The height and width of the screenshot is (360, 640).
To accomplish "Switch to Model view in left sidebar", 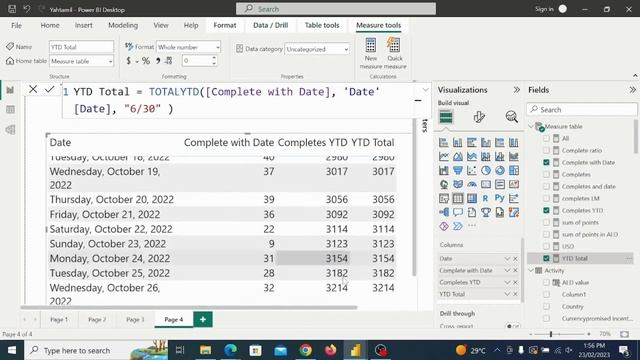I will [x=10, y=130].
